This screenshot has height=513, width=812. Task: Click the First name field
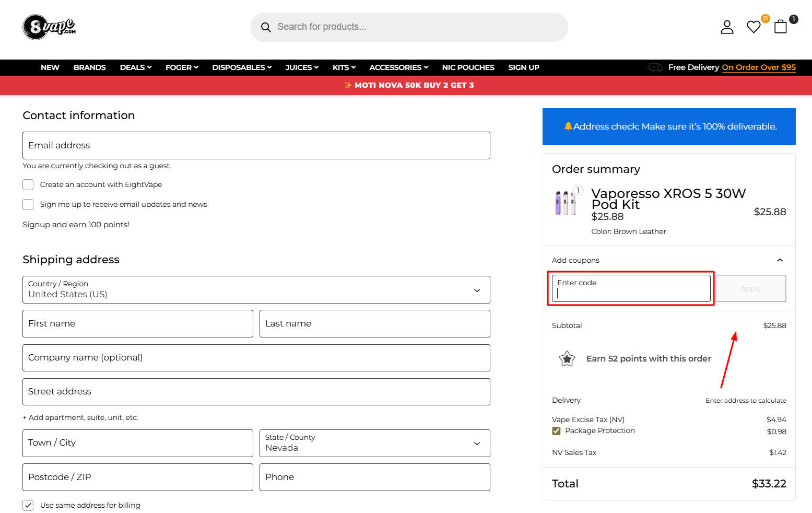138,324
